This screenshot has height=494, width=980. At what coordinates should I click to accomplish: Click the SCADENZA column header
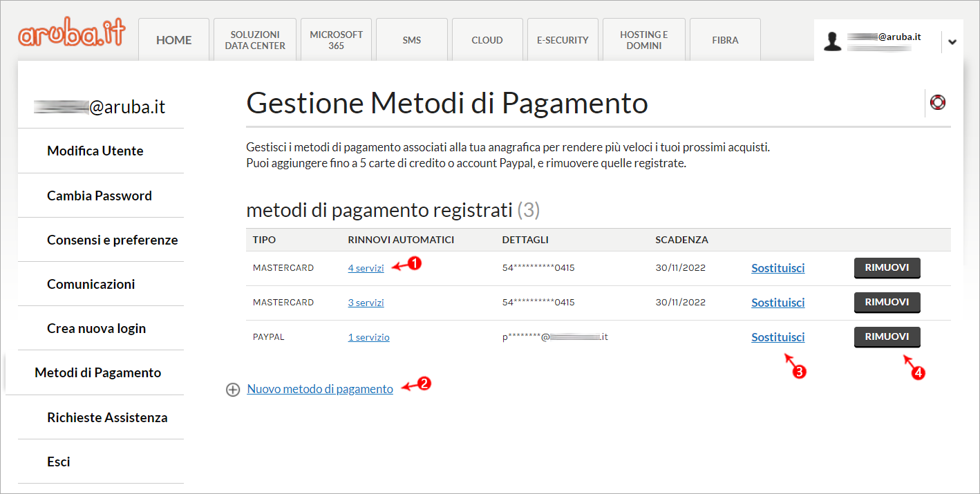click(x=681, y=240)
